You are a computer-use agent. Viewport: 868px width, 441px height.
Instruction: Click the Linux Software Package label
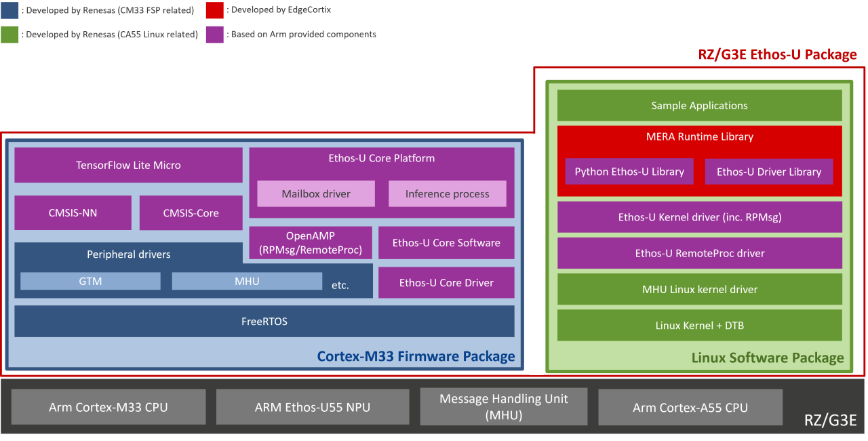click(x=768, y=358)
